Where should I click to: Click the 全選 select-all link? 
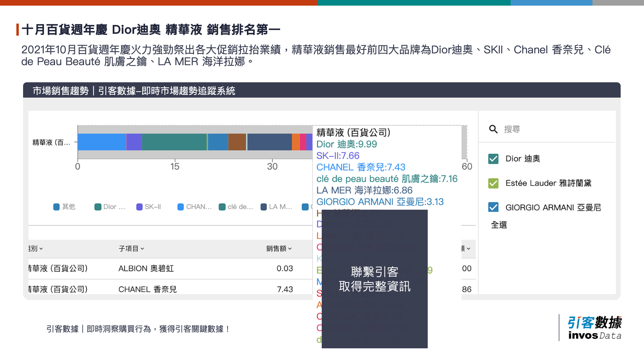click(x=499, y=225)
